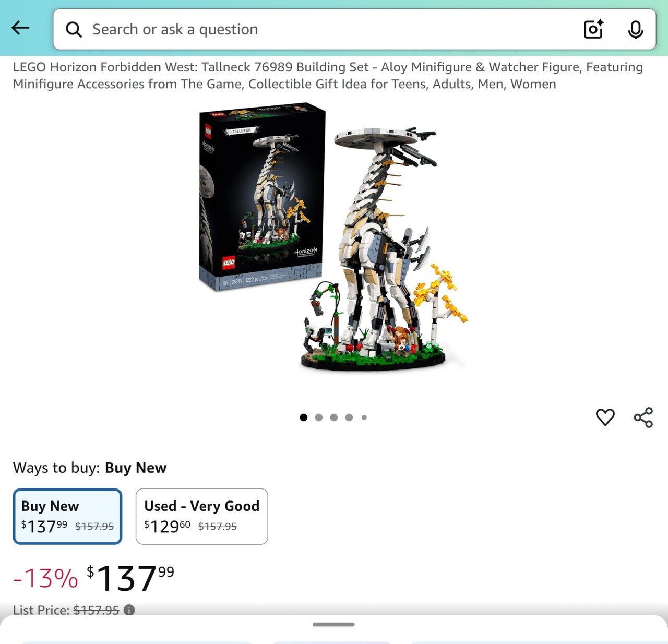Share this product using the share icon
This screenshot has height=644, width=668.
pyautogui.click(x=643, y=418)
